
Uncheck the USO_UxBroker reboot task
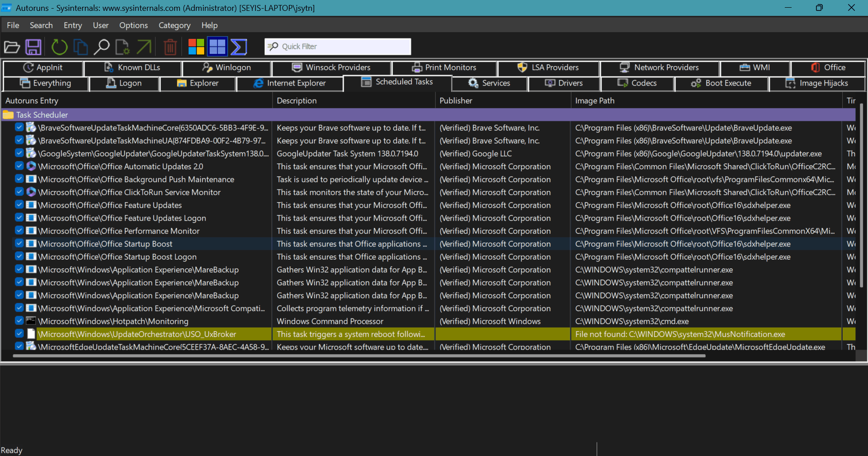[19, 334]
